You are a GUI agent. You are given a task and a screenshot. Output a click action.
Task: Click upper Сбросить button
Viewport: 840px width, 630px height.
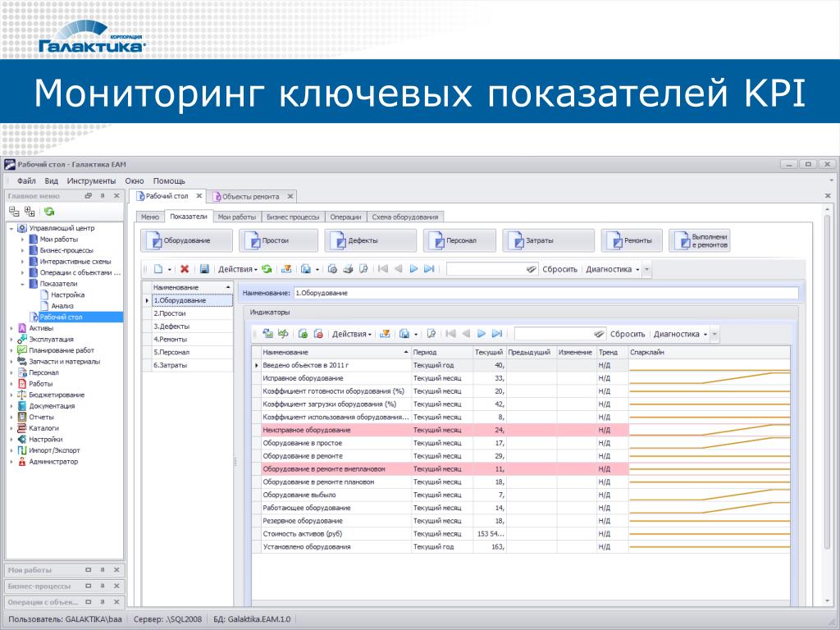click(x=559, y=269)
